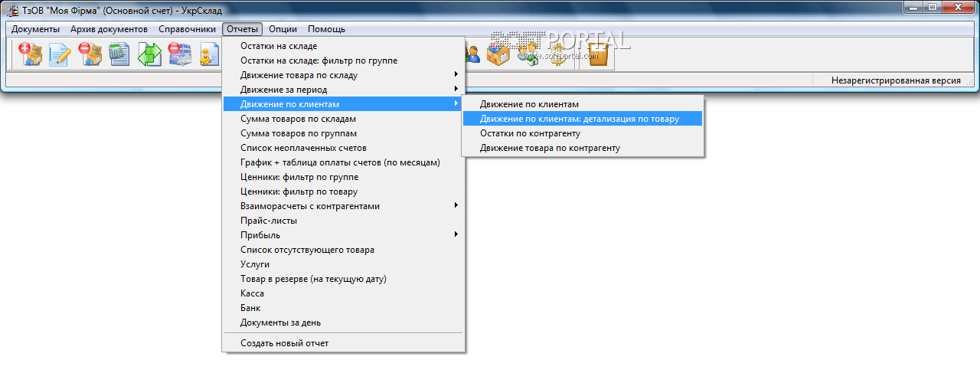Choose Движение товара по контрагенту
The height and width of the screenshot is (370, 980).
pyautogui.click(x=583, y=148)
